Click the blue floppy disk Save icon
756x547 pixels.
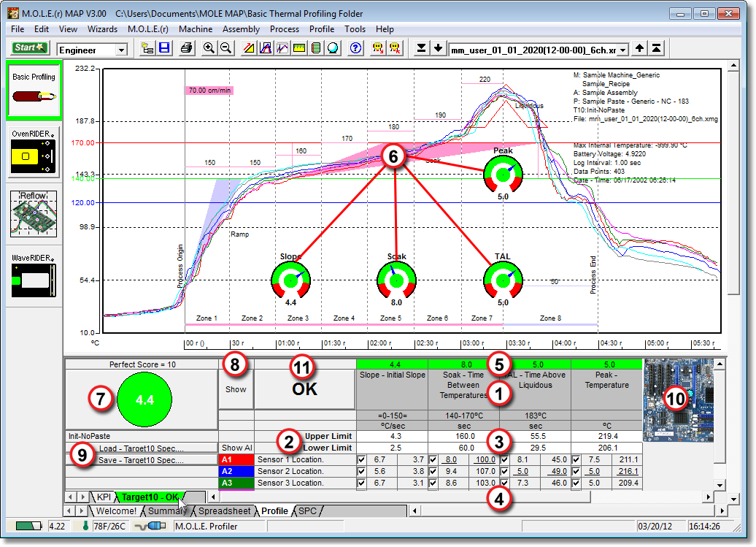pyautogui.click(x=164, y=48)
